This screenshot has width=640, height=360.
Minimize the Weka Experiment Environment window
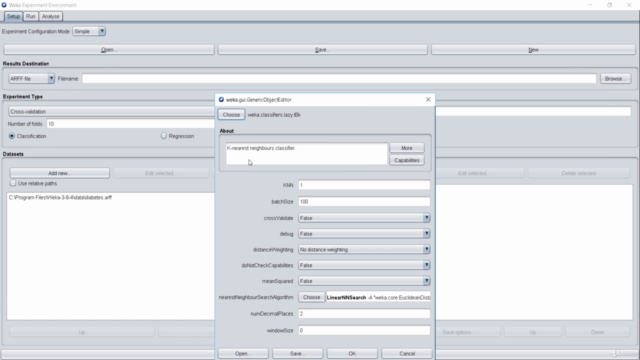tap(590, 5)
